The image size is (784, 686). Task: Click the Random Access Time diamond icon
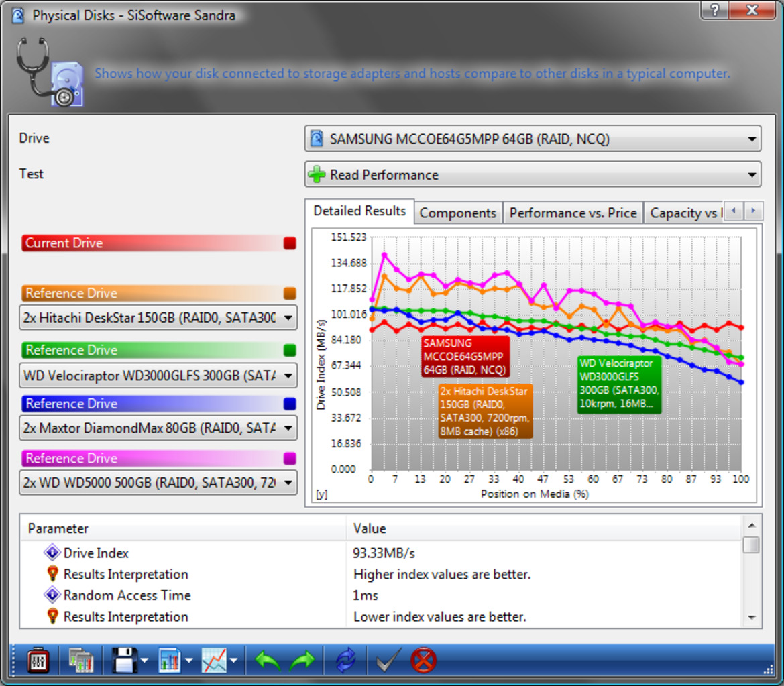point(52,595)
